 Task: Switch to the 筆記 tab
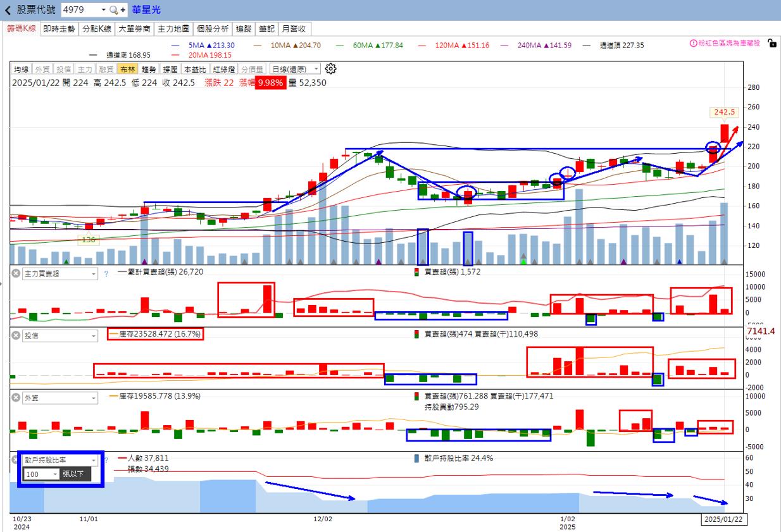point(266,29)
